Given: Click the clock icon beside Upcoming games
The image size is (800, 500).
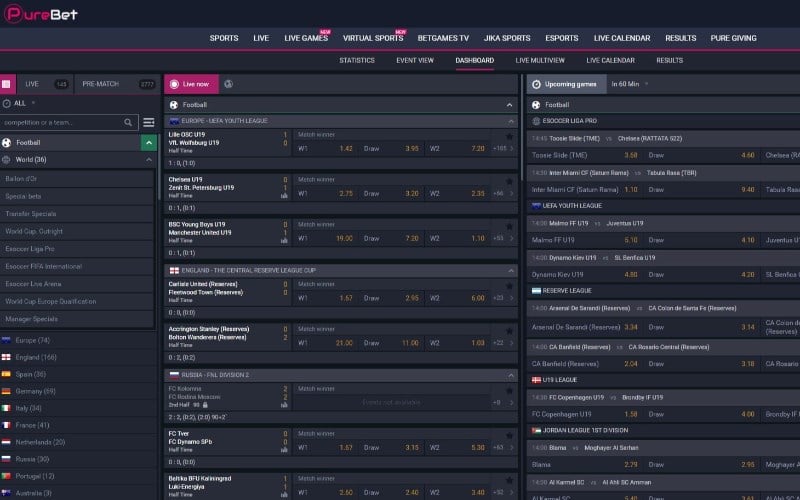Looking at the screenshot, I should [x=536, y=84].
